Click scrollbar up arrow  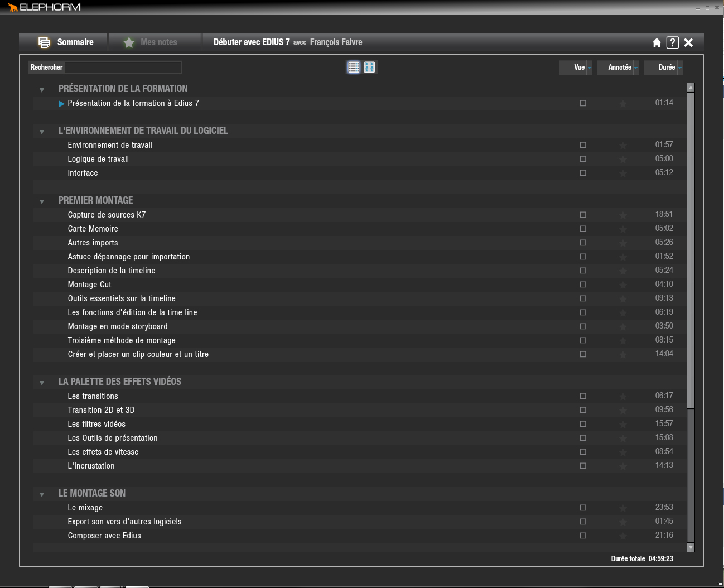click(691, 88)
